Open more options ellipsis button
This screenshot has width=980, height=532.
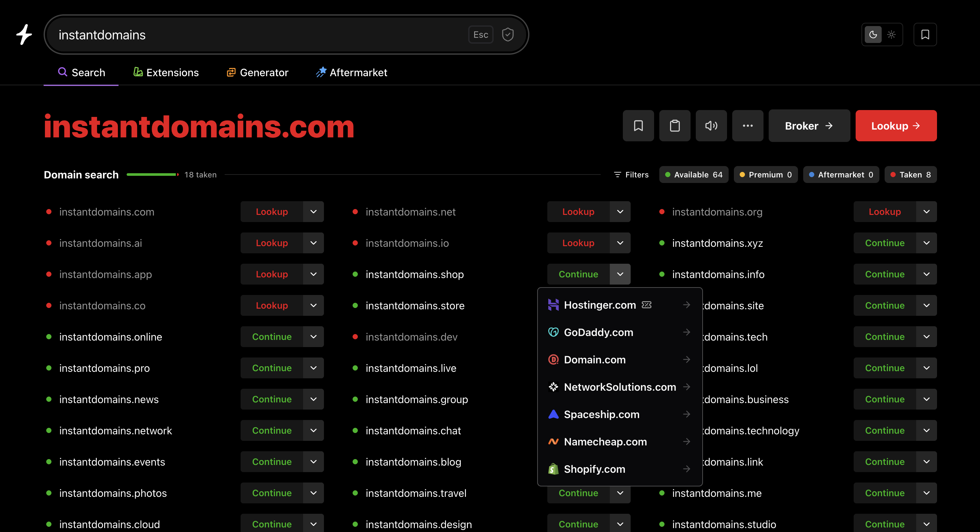point(748,126)
